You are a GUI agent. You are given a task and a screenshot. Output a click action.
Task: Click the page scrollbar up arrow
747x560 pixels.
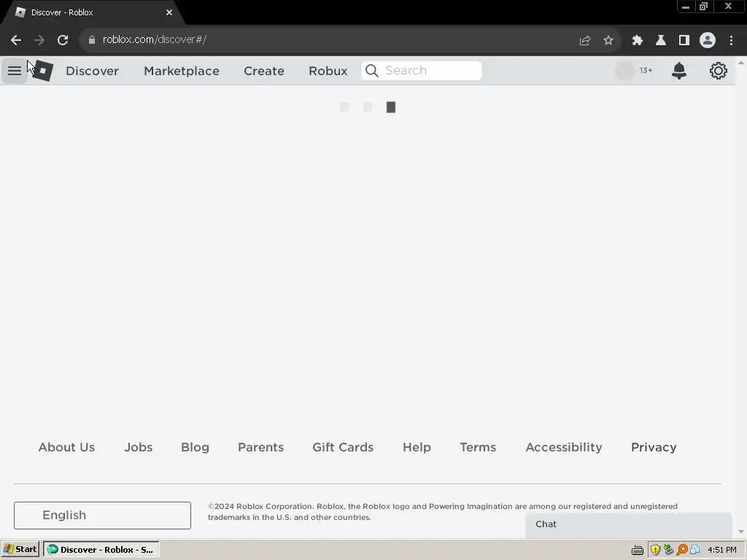741,63
